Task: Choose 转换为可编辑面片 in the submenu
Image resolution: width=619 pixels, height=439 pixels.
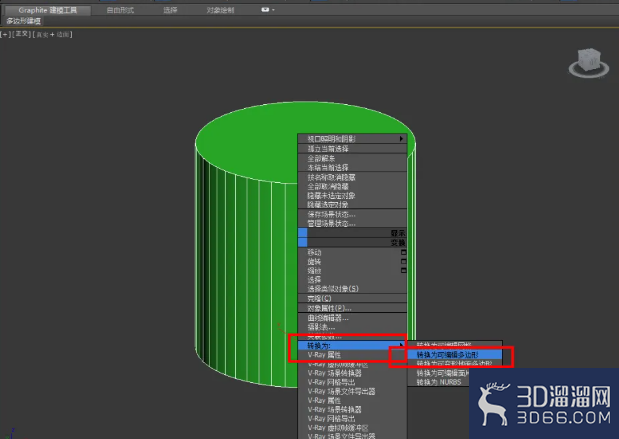Action: [442, 373]
